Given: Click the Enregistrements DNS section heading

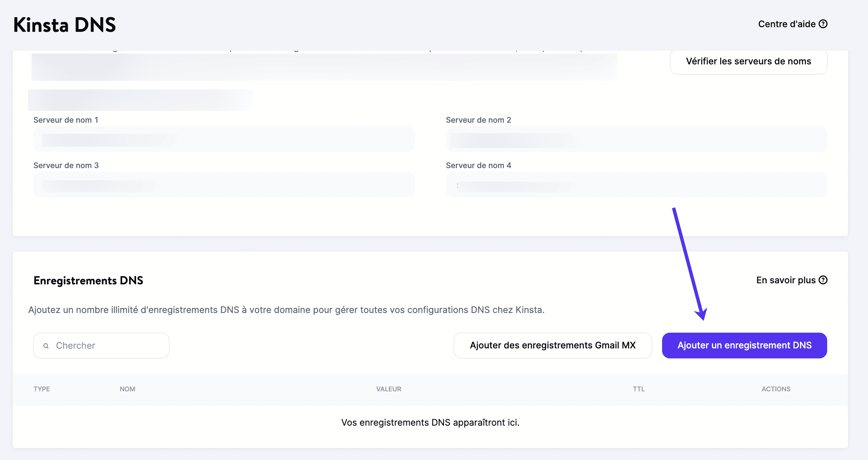Looking at the screenshot, I should (x=88, y=280).
